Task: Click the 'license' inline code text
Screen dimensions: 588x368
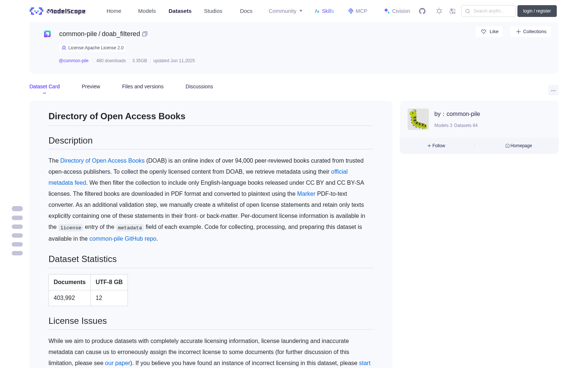Action: [71, 227]
